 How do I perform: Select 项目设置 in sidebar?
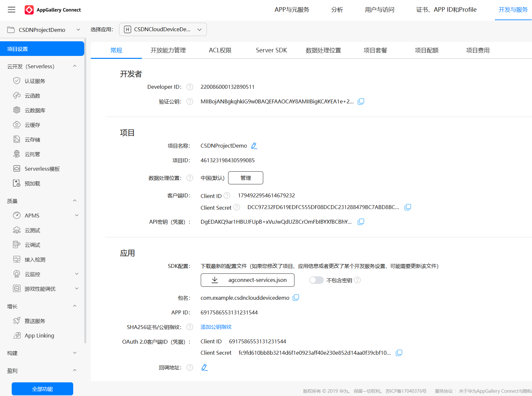coord(42,49)
